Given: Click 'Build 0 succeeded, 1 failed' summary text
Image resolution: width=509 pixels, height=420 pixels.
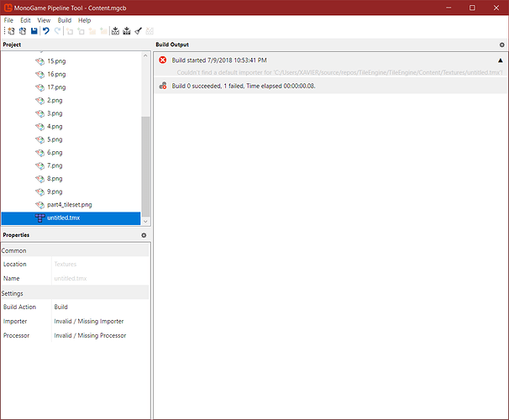Looking at the screenshot, I should pyautogui.click(x=244, y=86).
